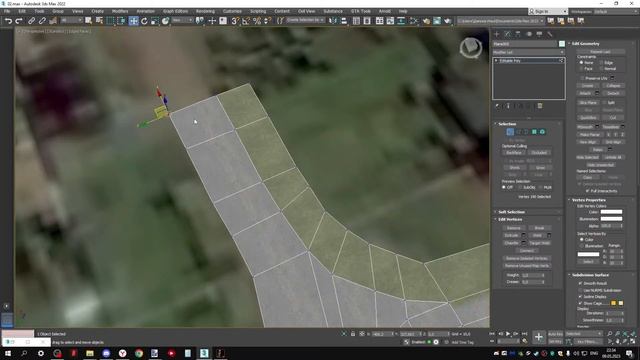The image size is (640, 360).
Task: Toggle the Smooth Result checkbox
Action: pos(580,283)
